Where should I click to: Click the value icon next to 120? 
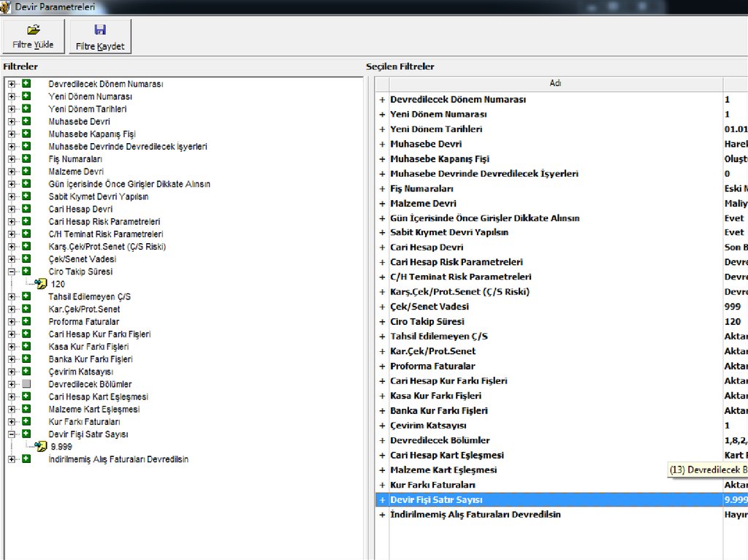[x=41, y=284]
